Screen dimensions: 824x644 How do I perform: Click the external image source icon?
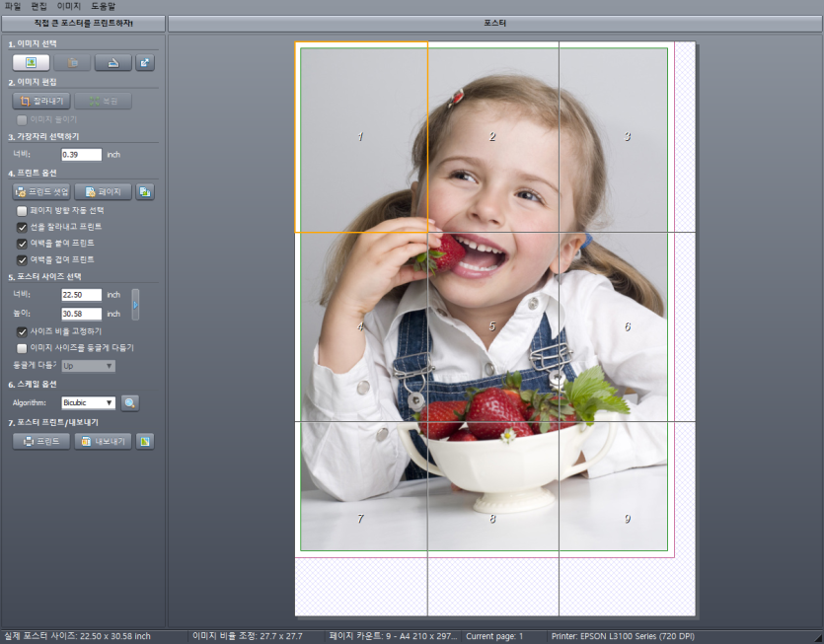pyautogui.click(x=145, y=63)
